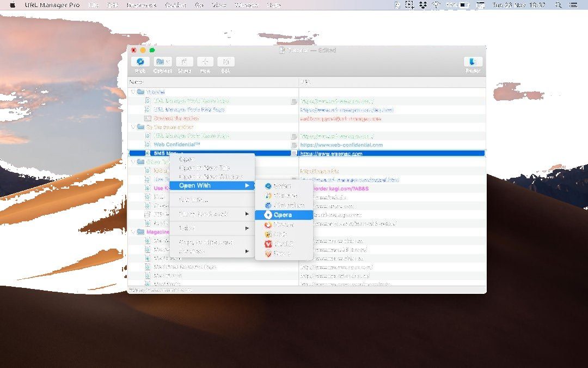The width and height of the screenshot is (588, 368).
Task: Click the Finder toolbar icon
Action: [473, 62]
